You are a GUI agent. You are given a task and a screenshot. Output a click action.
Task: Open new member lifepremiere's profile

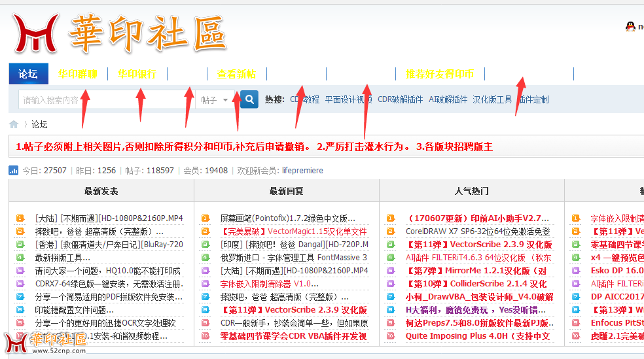(303, 170)
